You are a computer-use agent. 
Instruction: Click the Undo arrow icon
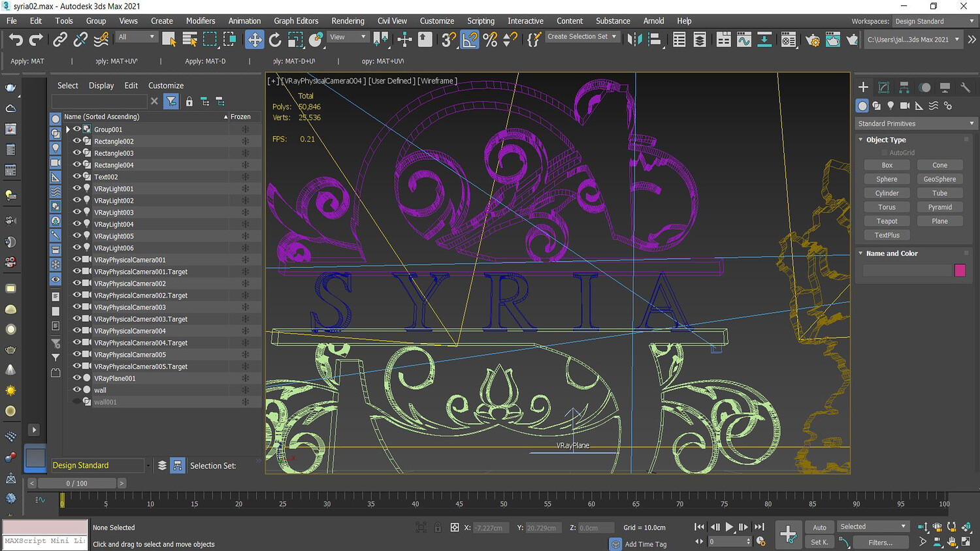(x=16, y=40)
